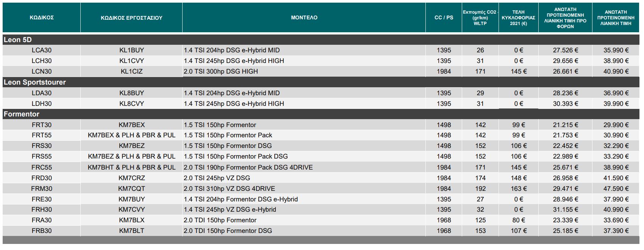
Task: Click the 163 € road tax cell
Action: coord(518,189)
